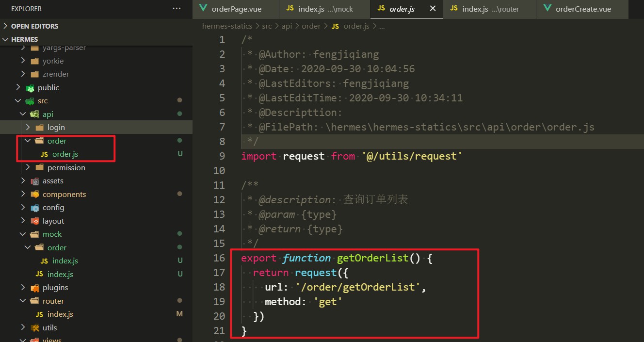Click the public folder icon
Viewport: 644px width, 342px height.
pyautogui.click(x=30, y=88)
